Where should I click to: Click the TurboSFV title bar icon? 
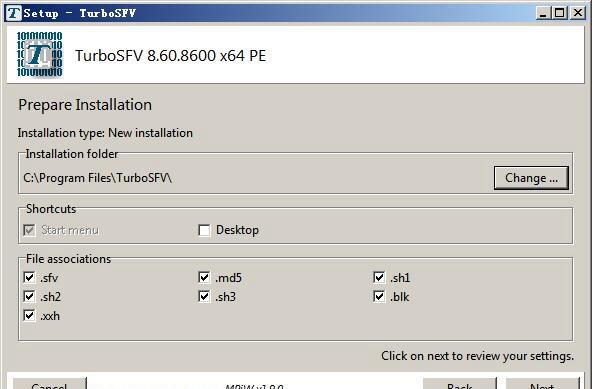click(x=14, y=13)
